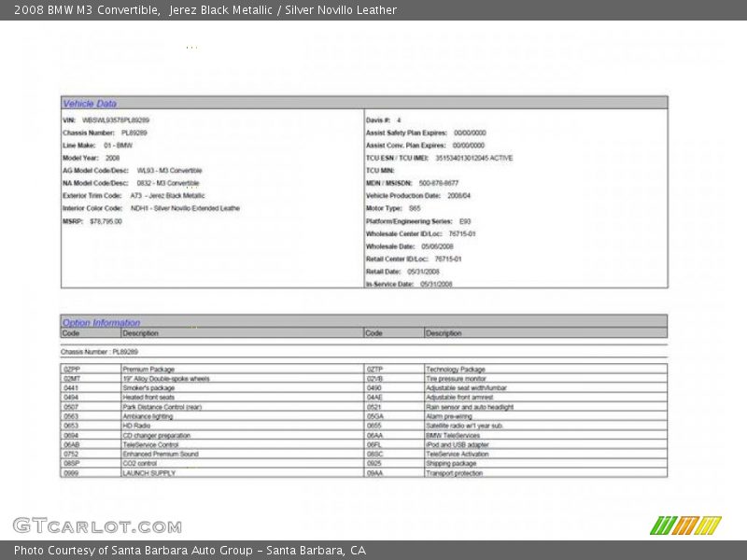
Task: Select the Technology Package option row
Action: click(456, 370)
